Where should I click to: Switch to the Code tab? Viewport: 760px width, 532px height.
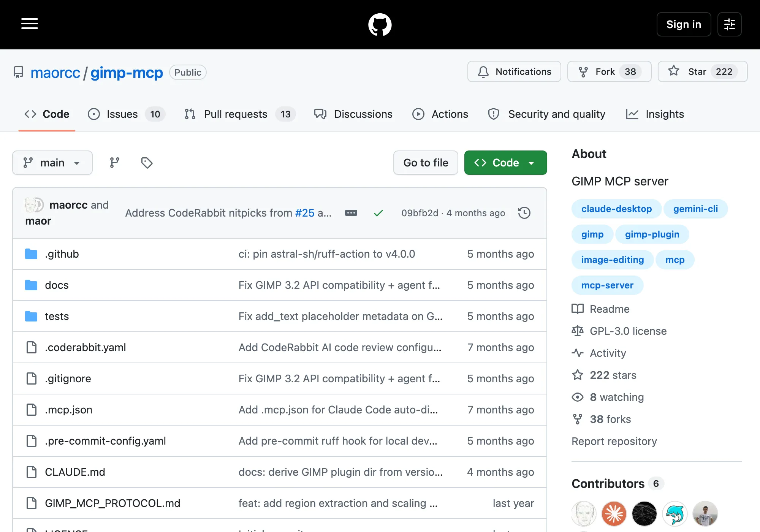[x=47, y=114]
